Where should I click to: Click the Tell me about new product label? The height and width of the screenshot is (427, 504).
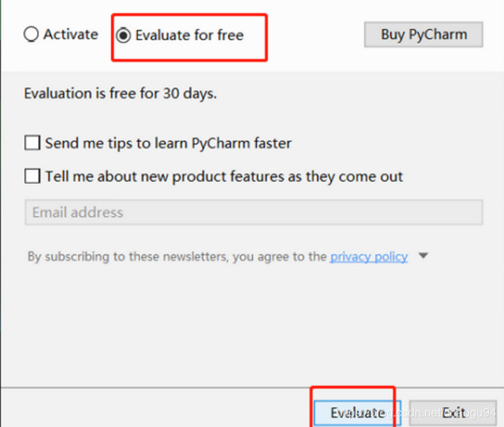click(224, 177)
